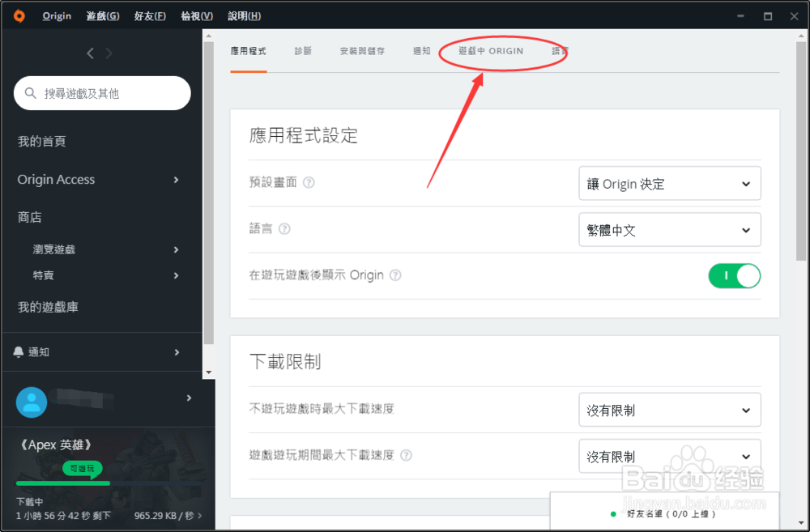This screenshot has height=532, width=810.
Task: Click the Origin logo icon
Action: [19, 16]
